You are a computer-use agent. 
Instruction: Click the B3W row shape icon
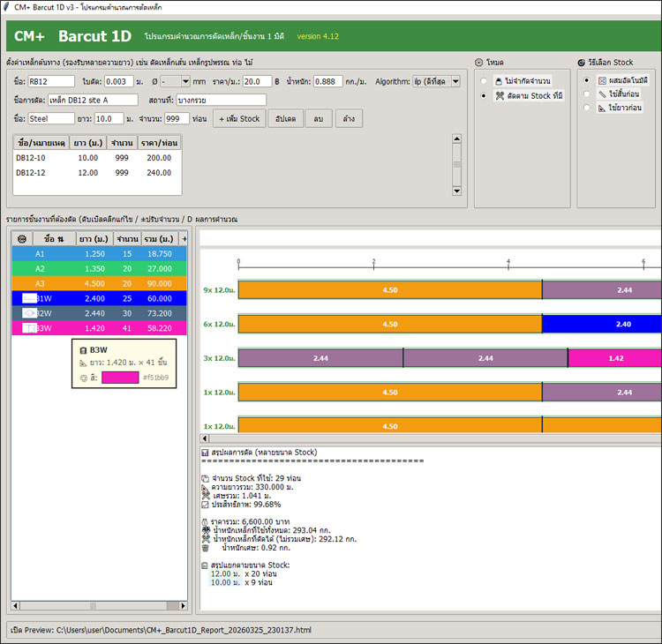30,328
